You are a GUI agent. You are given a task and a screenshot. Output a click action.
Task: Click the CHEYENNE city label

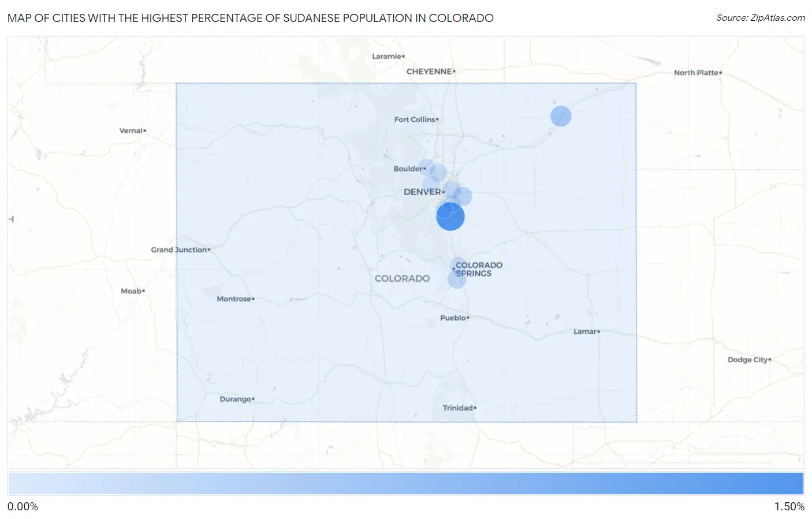[429, 72]
